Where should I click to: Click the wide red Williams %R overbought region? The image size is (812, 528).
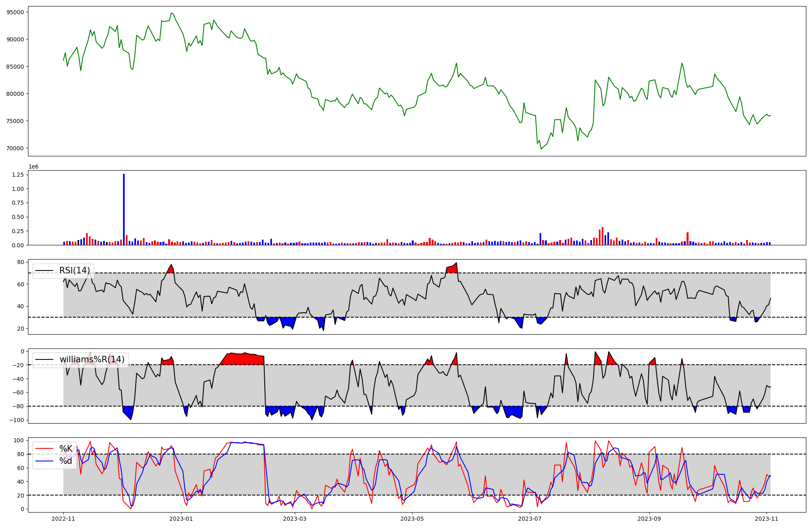pyautogui.click(x=244, y=359)
